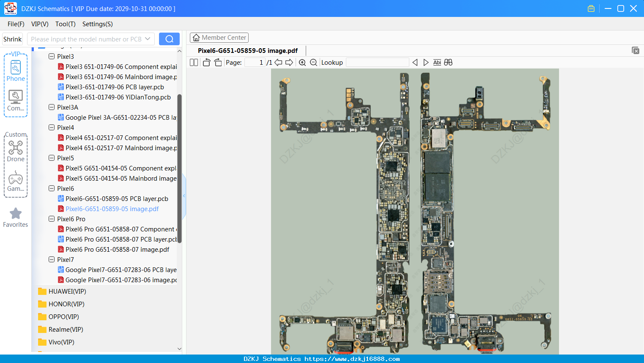
Task: Find previous lookup match
Action: (415, 63)
